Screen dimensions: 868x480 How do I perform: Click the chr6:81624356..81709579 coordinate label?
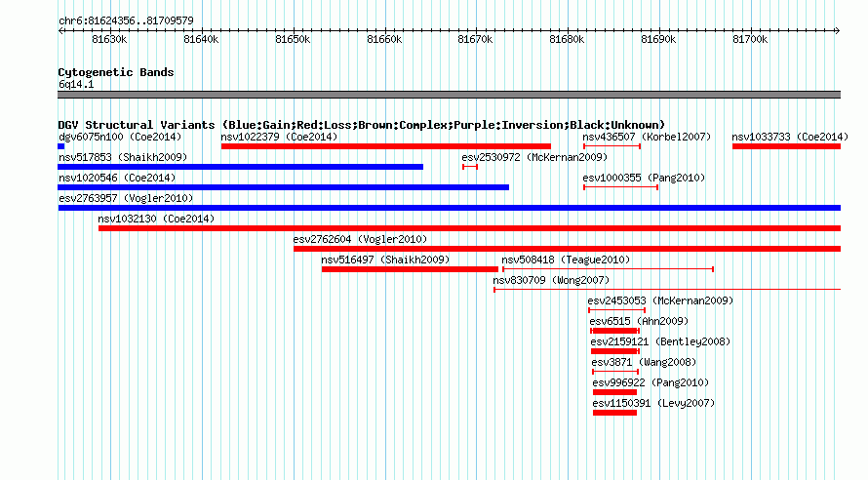point(126,20)
